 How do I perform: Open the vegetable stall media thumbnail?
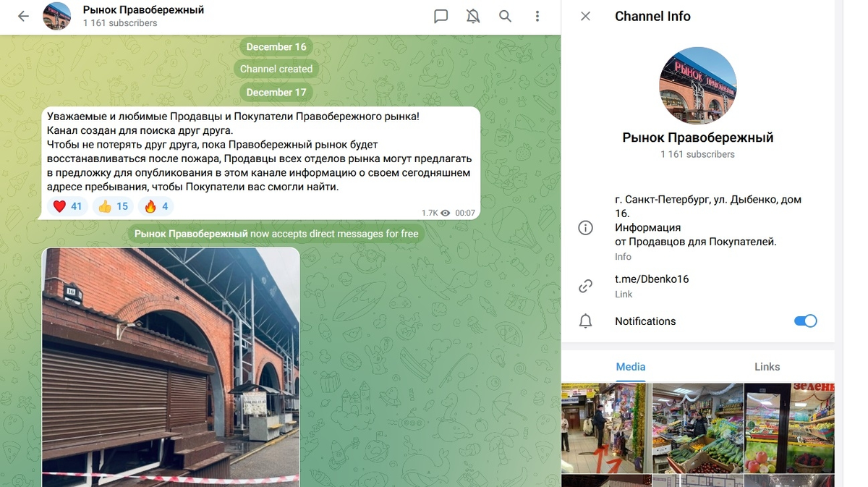697,428
